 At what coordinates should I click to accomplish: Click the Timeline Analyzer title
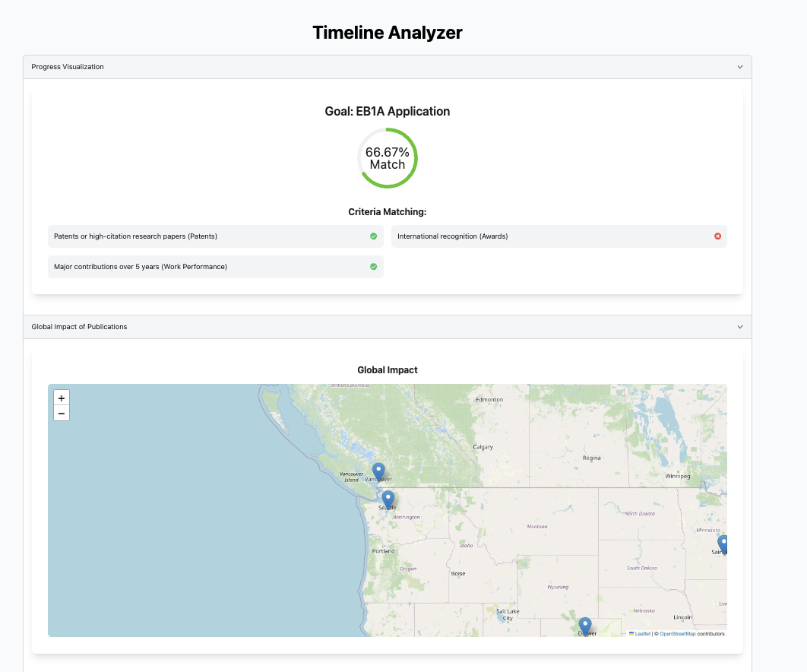point(388,33)
